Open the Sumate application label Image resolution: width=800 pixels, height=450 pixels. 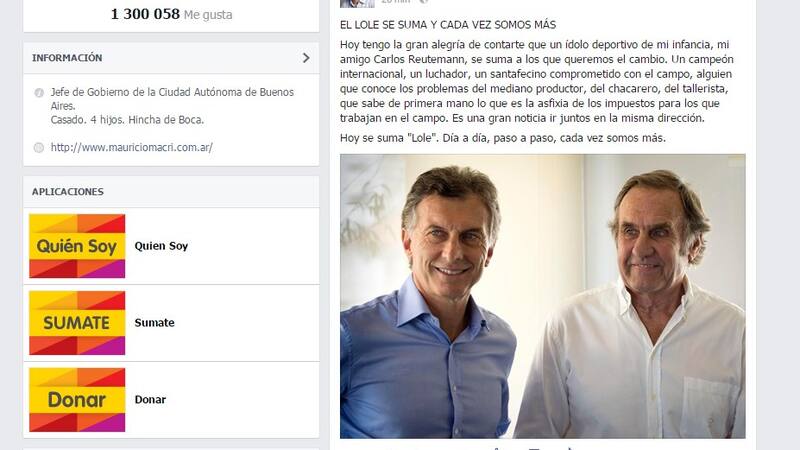155,323
